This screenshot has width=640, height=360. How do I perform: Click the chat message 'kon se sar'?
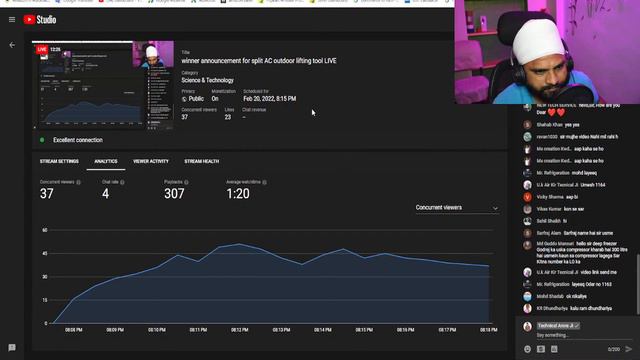(x=574, y=209)
